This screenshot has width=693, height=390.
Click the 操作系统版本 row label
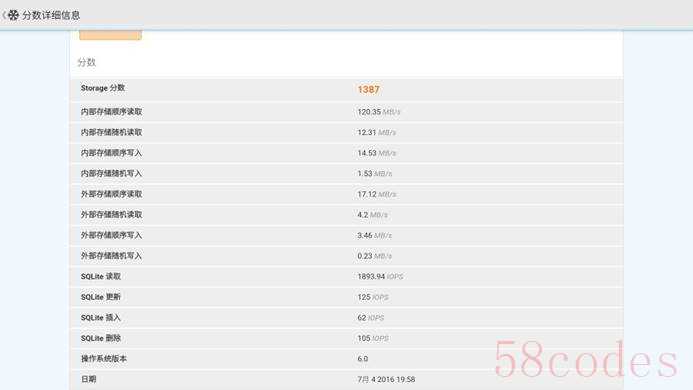coord(104,359)
